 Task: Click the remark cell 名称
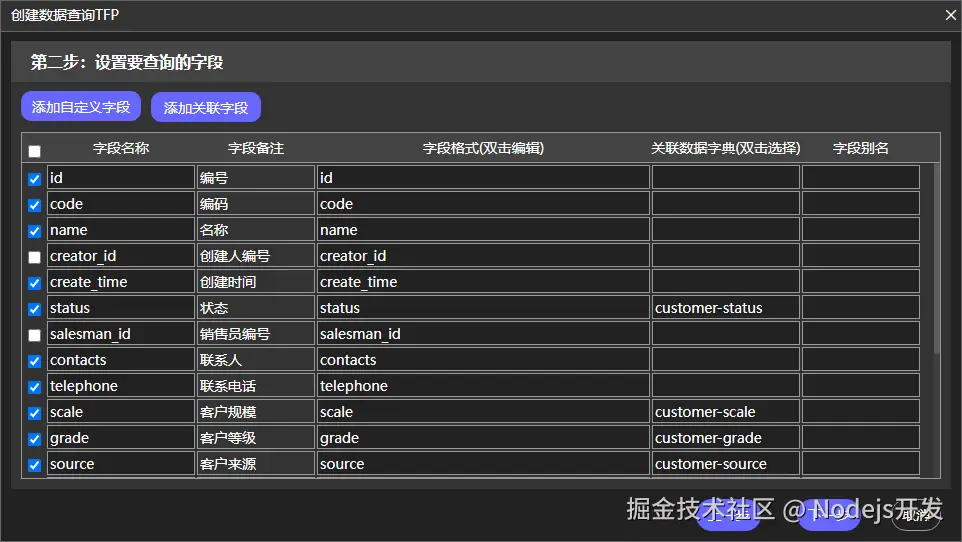(256, 230)
